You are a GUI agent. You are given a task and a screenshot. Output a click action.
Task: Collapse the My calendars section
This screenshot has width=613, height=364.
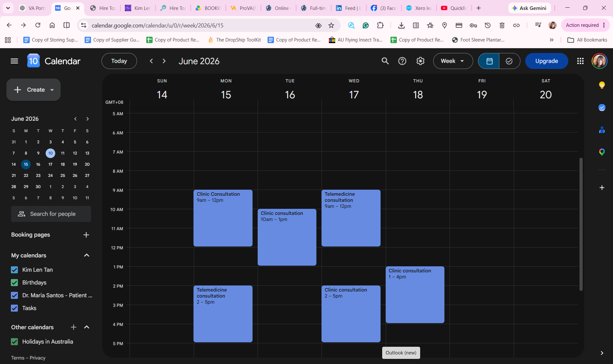(87, 255)
